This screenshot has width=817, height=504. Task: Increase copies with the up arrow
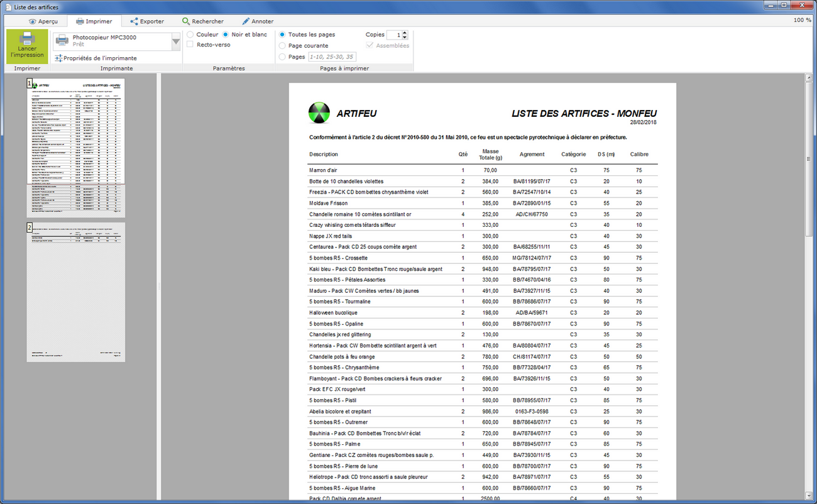tap(405, 33)
